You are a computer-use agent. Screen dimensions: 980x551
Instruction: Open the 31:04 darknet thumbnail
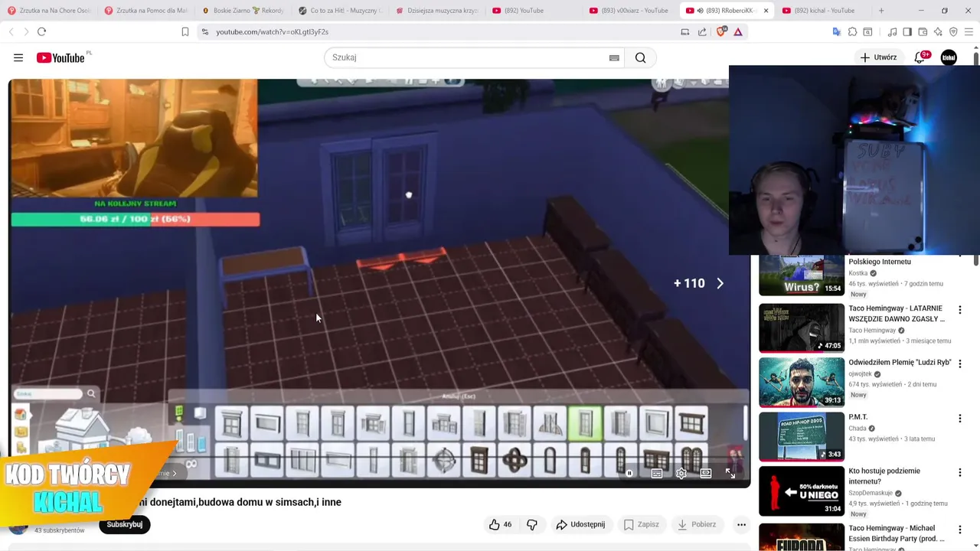[x=802, y=491]
